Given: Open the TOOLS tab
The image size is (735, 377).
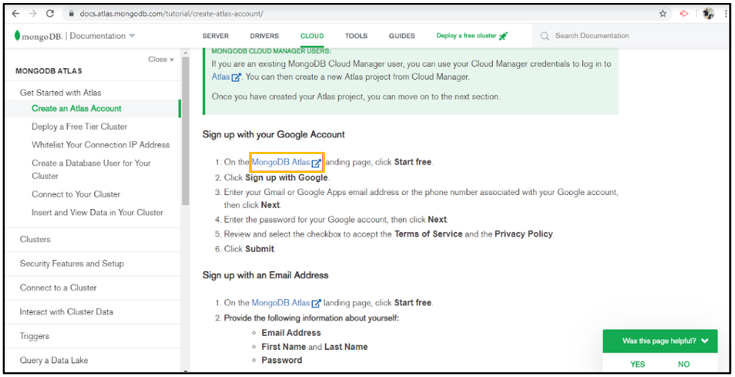Looking at the screenshot, I should pos(356,36).
